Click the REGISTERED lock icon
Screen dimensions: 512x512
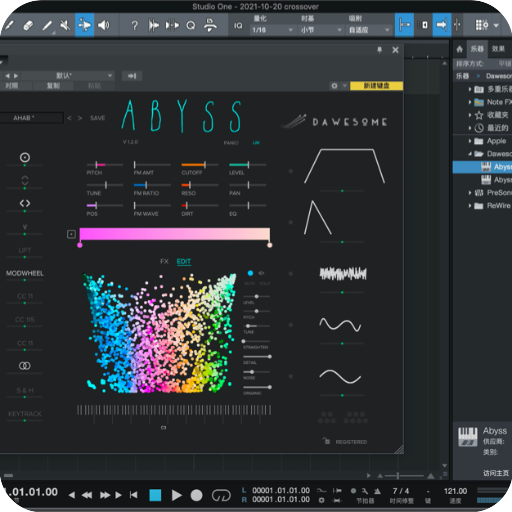pos(326,441)
